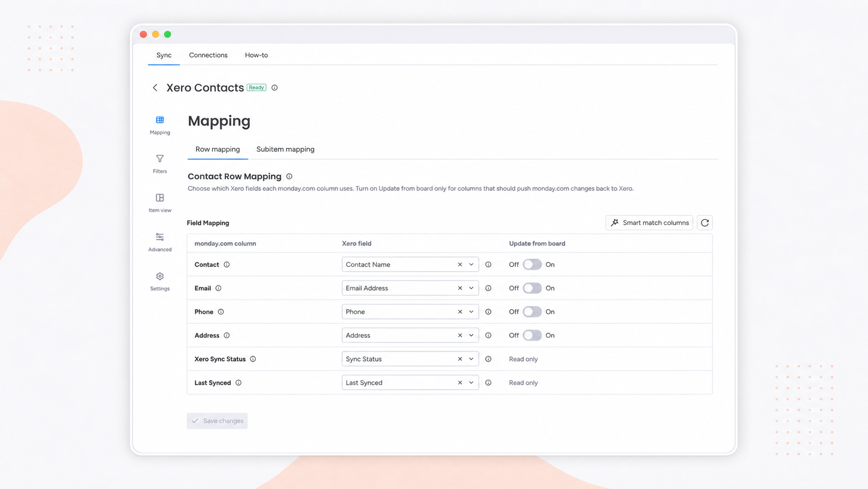The height and width of the screenshot is (489, 868).
Task: Select the Row mapping tab
Action: coord(218,150)
